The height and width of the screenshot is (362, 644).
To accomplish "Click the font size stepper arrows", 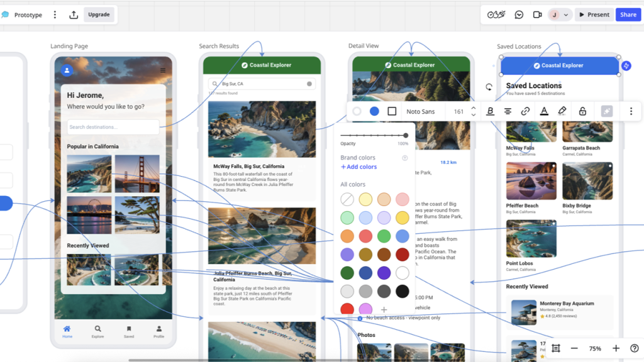I will tap(474, 111).
